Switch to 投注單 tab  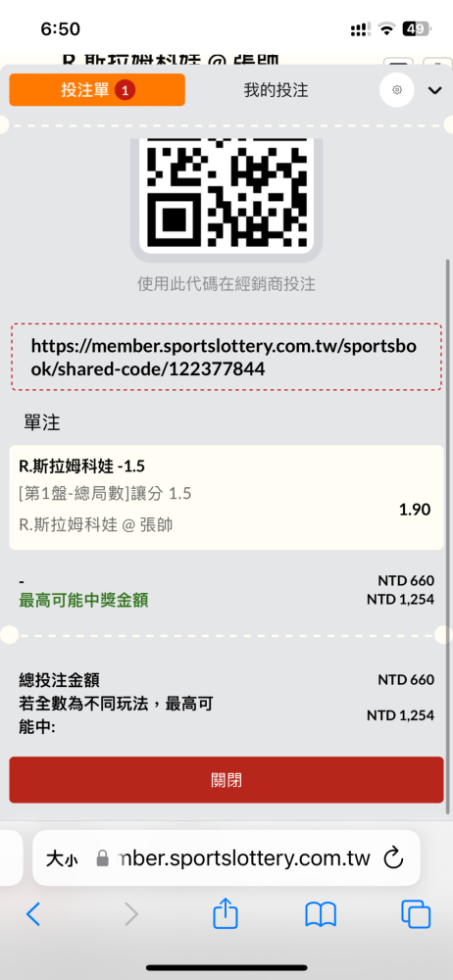(97, 90)
